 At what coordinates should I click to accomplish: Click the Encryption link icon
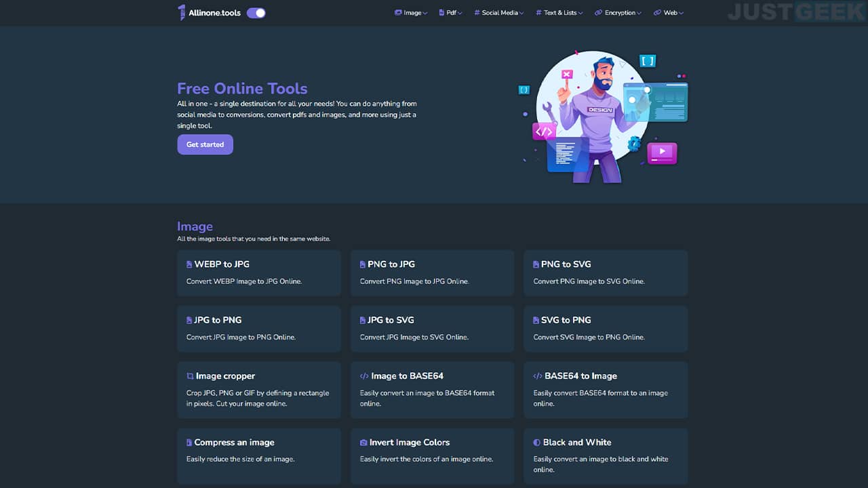[x=598, y=13]
